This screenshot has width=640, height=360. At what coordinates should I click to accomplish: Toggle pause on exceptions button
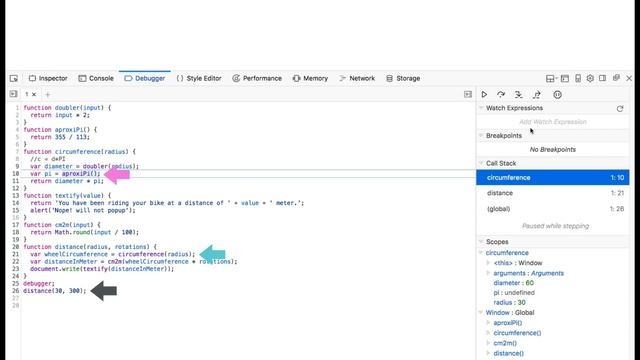[x=558, y=95]
